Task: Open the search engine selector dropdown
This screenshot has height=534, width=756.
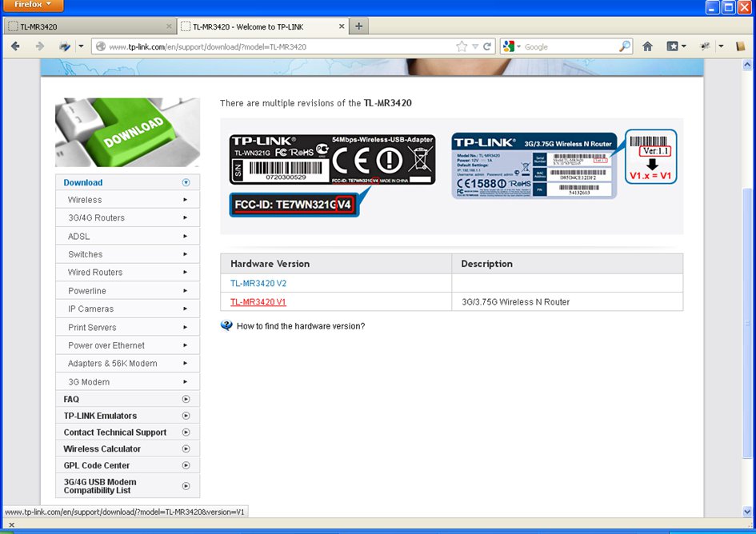Action: pyautogui.click(x=518, y=46)
